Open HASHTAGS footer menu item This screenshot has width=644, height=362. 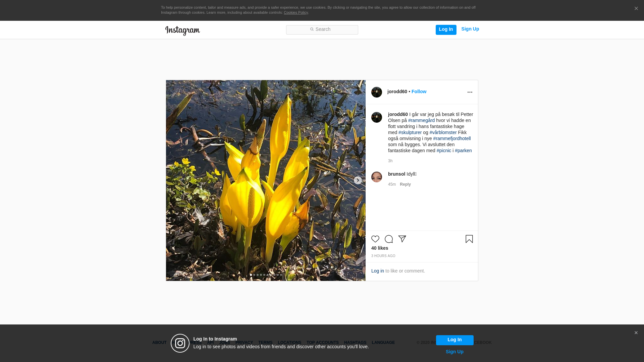tap(355, 343)
